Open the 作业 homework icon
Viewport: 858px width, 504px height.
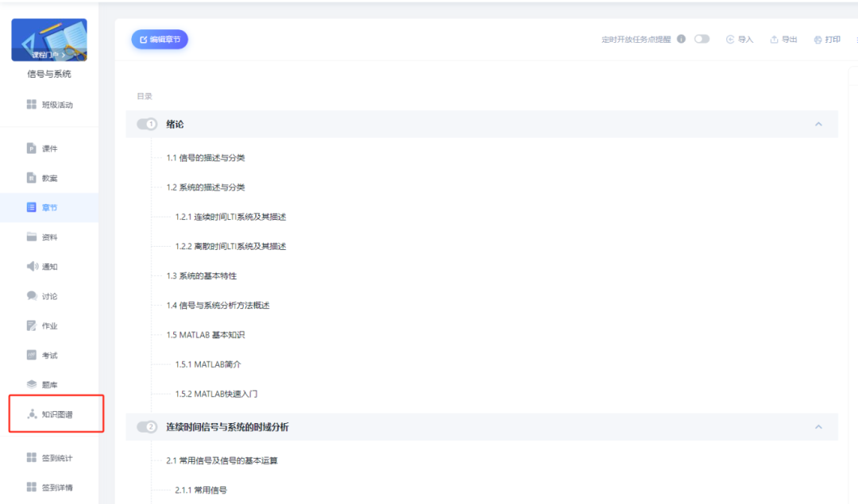32,325
